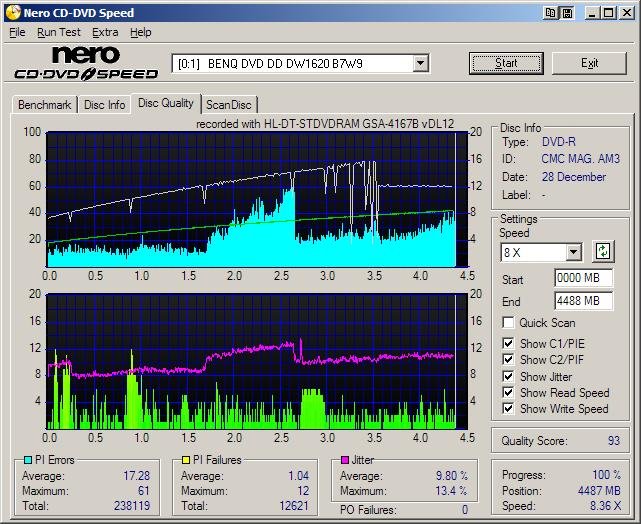This screenshot has width=641, height=524.
Task: Click PI Failures total 12621
Action: [x=294, y=506]
